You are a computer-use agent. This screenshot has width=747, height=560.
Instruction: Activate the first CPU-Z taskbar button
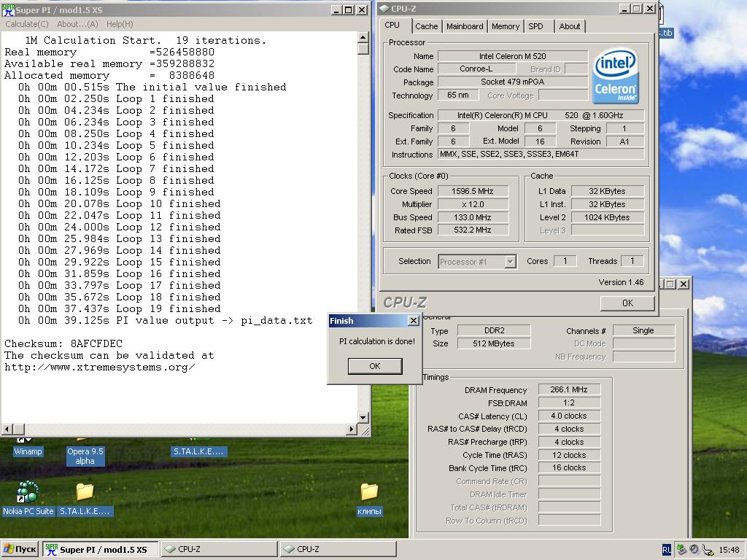coord(219,550)
